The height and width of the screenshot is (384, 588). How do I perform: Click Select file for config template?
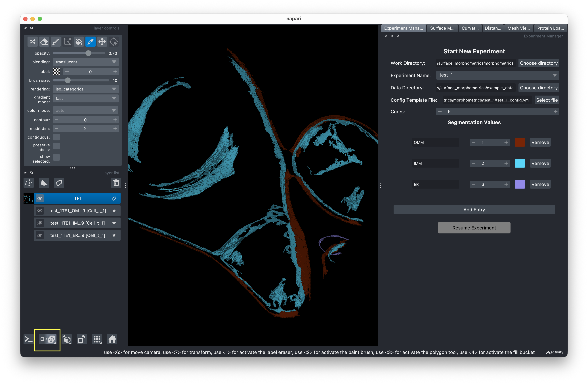click(x=547, y=100)
